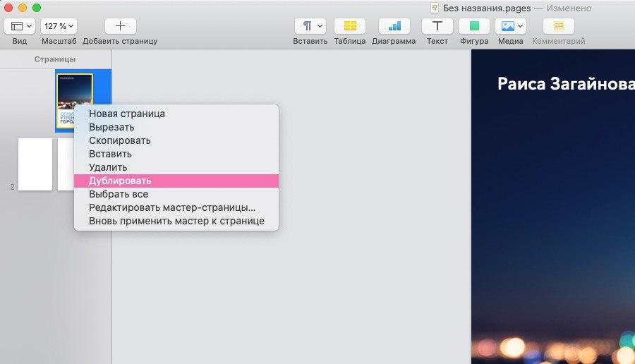Image resolution: width=635 pixels, height=364 pixels.
Task: Select Вырезать in the context menu
Action: click(x=111, y=127)
